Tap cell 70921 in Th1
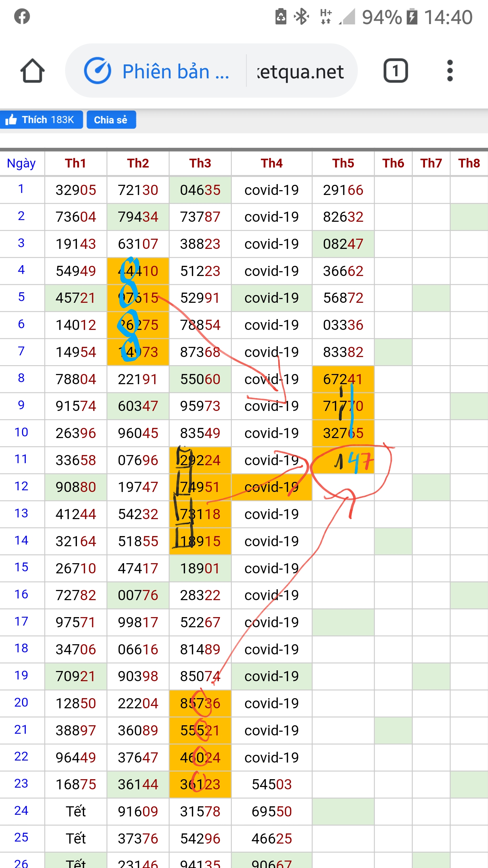This screenshot has width=488, height=868. click(76, 676)
